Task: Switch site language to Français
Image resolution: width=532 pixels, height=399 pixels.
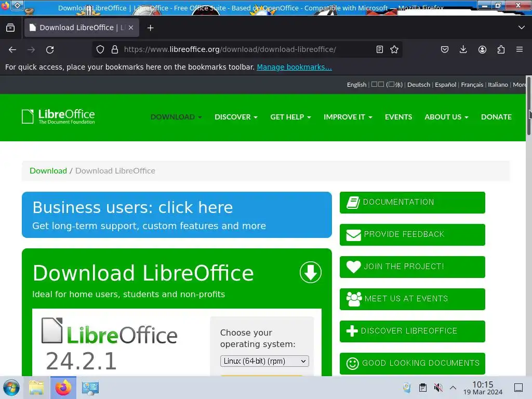Action: (x=472, y=85)
